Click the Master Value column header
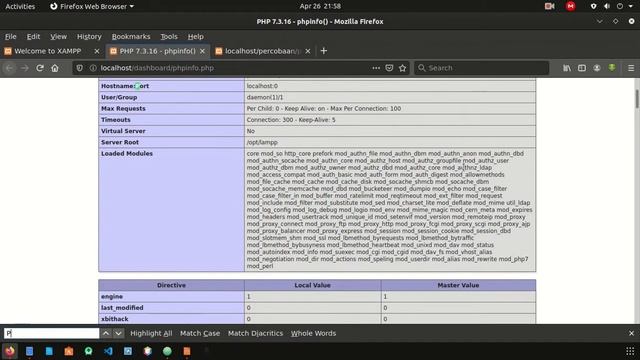640x360 pixels. pyautogui.click(x=458, y=285)
